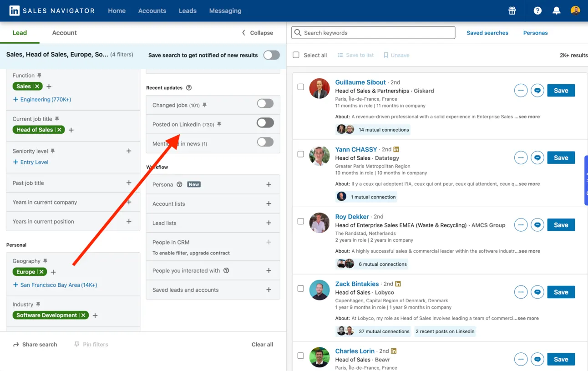Click the Recent updates help icon
This screenshot has width=588, height=371.
pos(189,88)
